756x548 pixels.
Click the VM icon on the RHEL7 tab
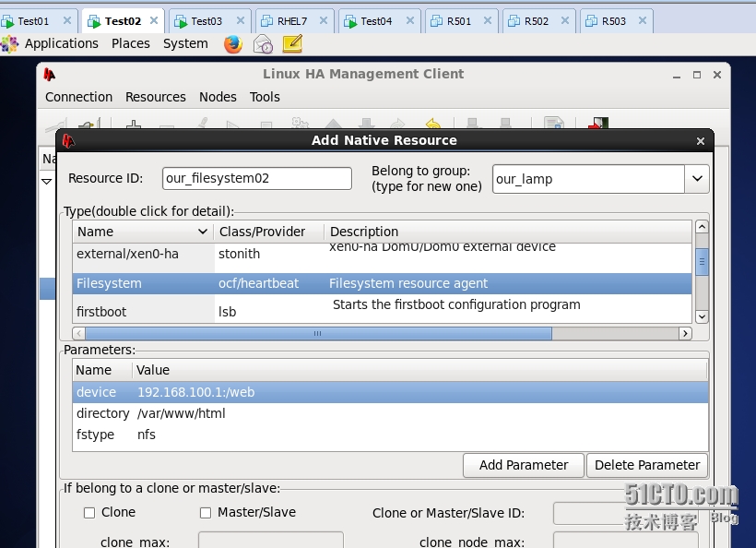[266, 21]
